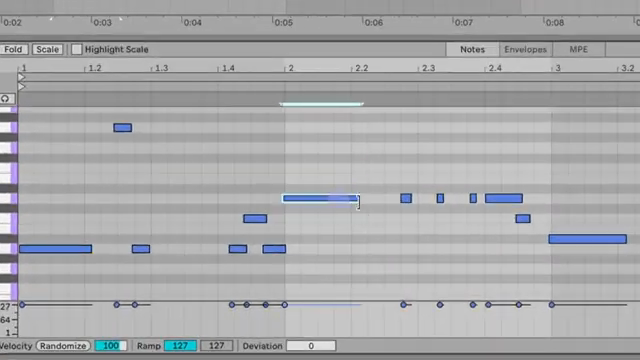Click the randomize range field showing 100
640x360 pixels.
111,346
